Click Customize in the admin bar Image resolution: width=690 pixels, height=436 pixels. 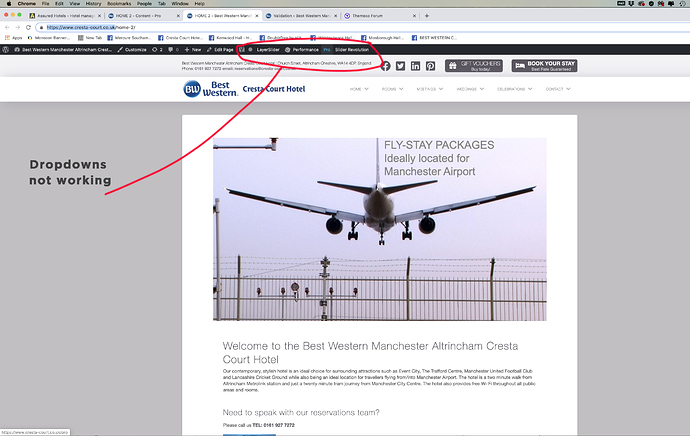coord(132,50)
